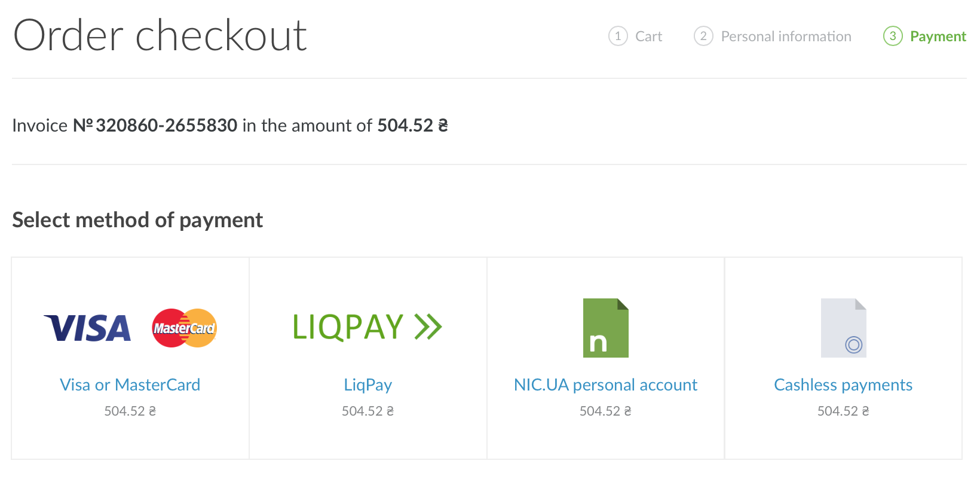Choose the LiqPay payment link
This screenshot has height=482, width=980.
coord(367,385)
